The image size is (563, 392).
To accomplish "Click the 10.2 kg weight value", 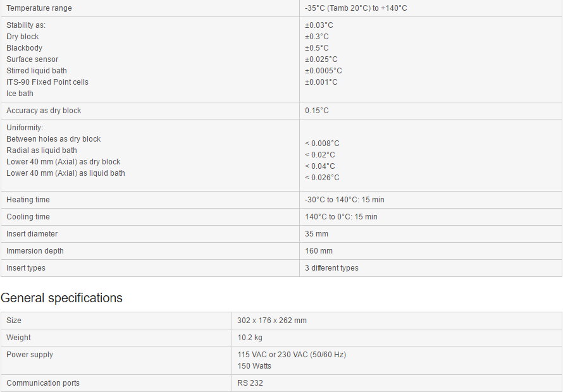I will point(250,338).
